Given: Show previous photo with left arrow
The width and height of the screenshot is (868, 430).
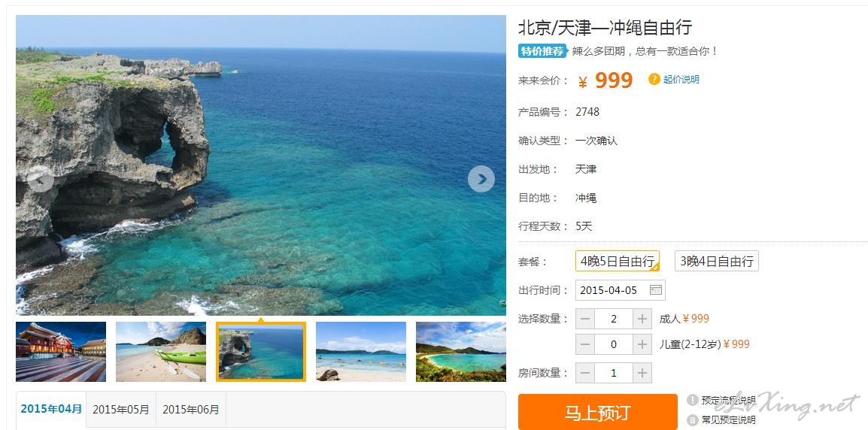Looking at the screenshot, I should [41, 179].
